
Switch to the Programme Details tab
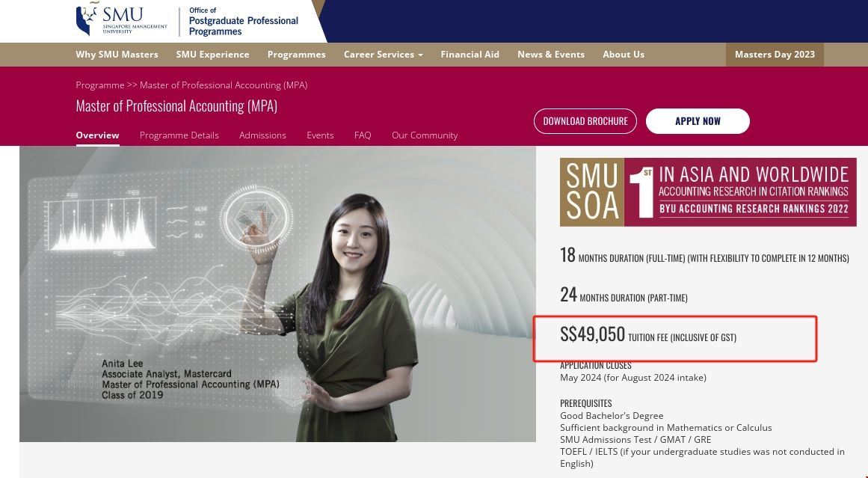[179, 135]
